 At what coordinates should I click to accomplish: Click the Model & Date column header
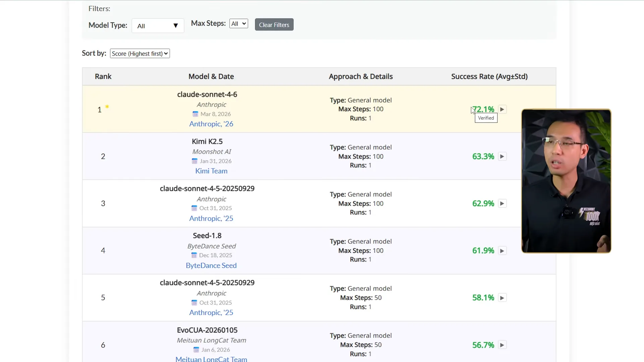[211, 76]
